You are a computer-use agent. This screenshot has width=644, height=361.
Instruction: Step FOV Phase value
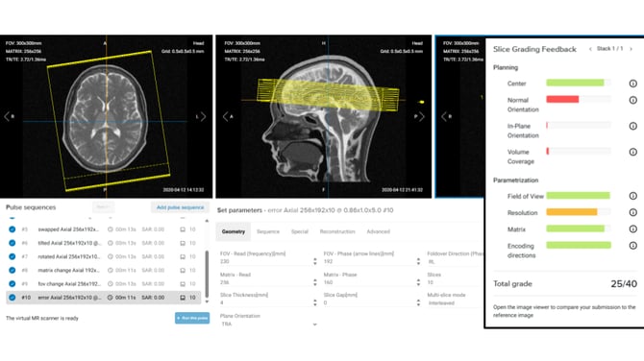tap(418, 261)
